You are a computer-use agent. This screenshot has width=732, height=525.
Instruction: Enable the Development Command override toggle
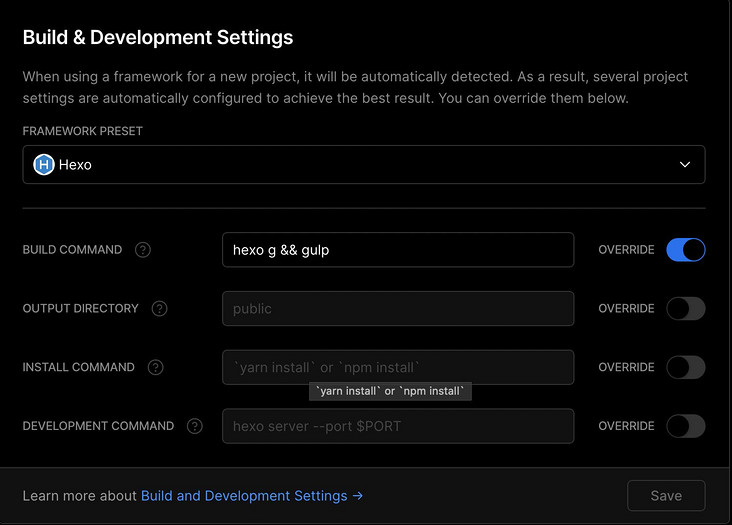(x=686, y=426)
